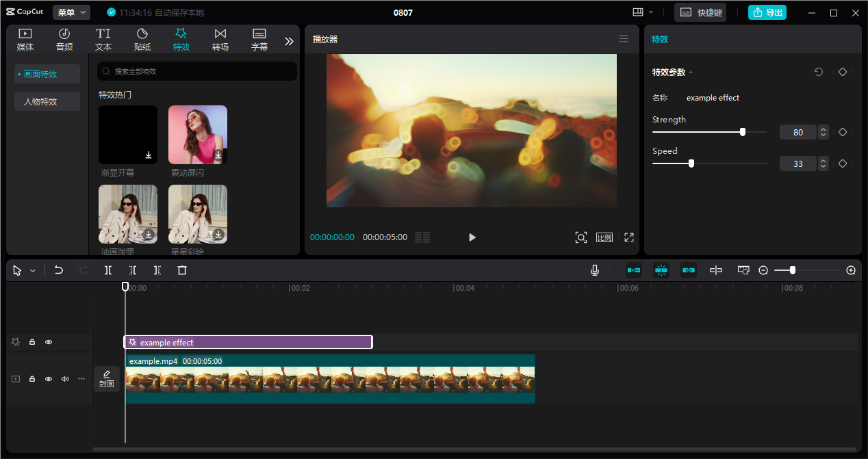Click the timeline zoom-in magnifier icon

tap(851, 270)
